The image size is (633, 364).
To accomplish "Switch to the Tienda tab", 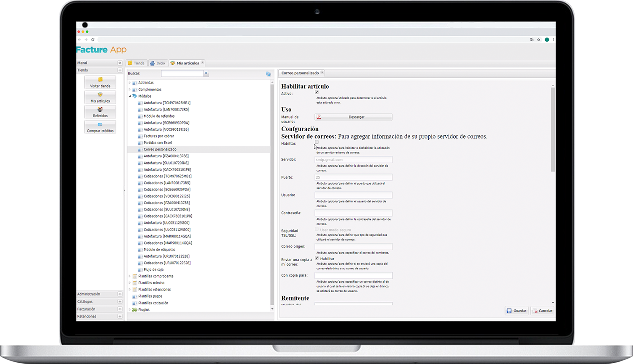I will point(136,63).
